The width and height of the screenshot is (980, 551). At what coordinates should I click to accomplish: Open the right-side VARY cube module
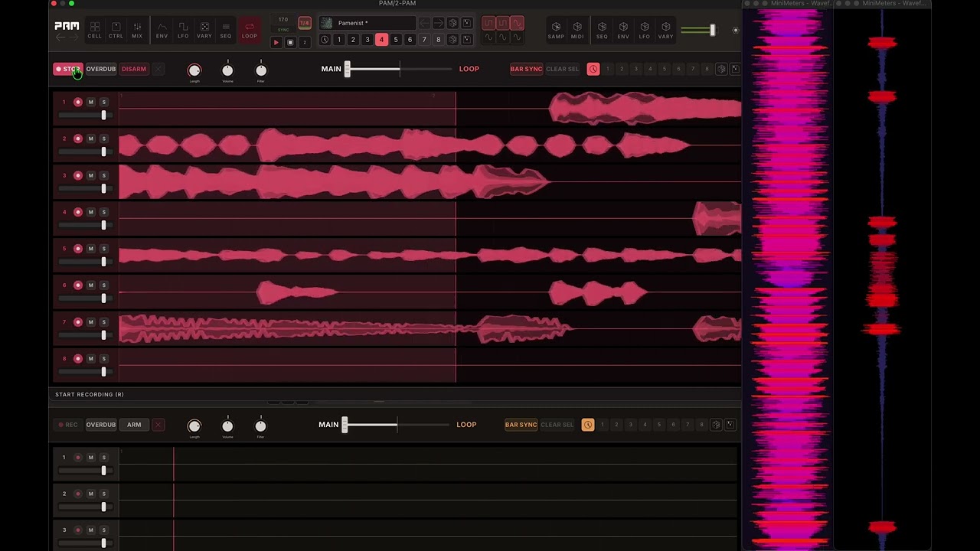666,30
